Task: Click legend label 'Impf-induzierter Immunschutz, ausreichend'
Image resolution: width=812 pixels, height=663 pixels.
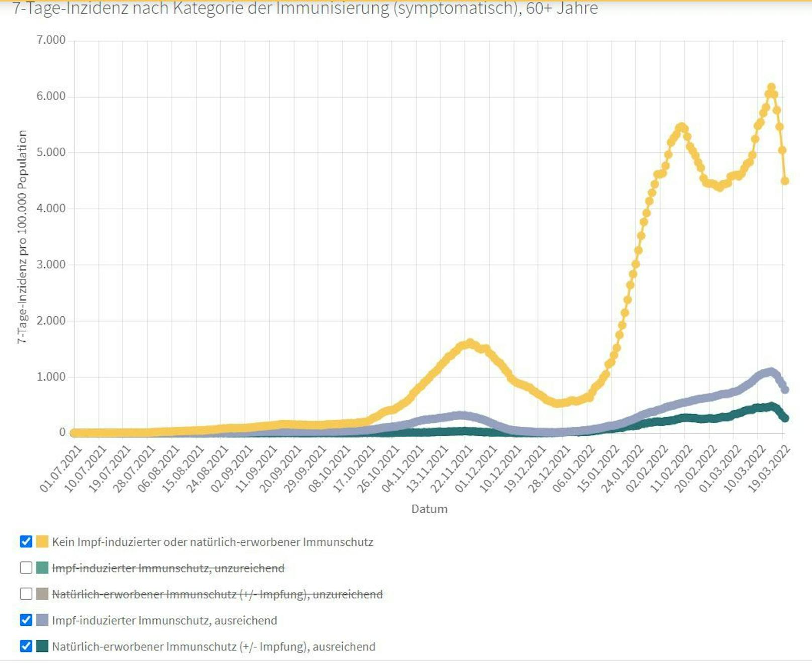Action: [x=164, y=620]
